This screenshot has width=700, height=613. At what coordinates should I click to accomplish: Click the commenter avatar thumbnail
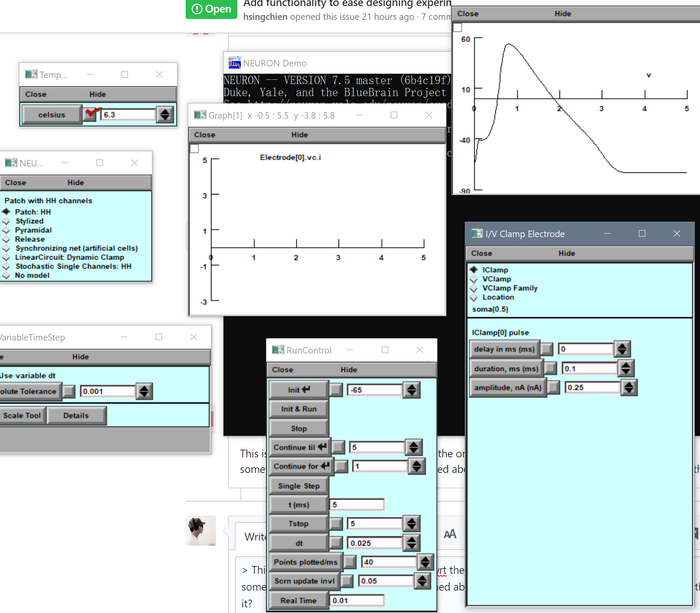pyautogui.click(x=201, y=531)
